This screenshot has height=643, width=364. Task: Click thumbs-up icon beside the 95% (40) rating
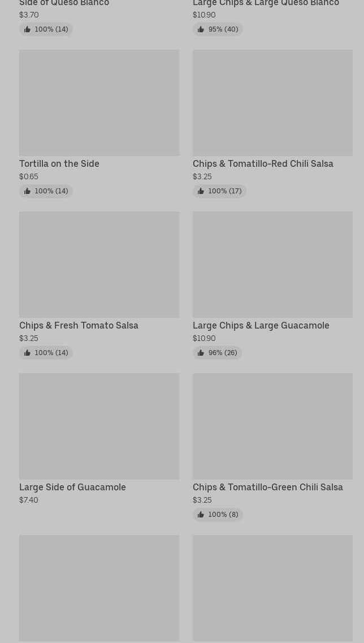point(201,29)
